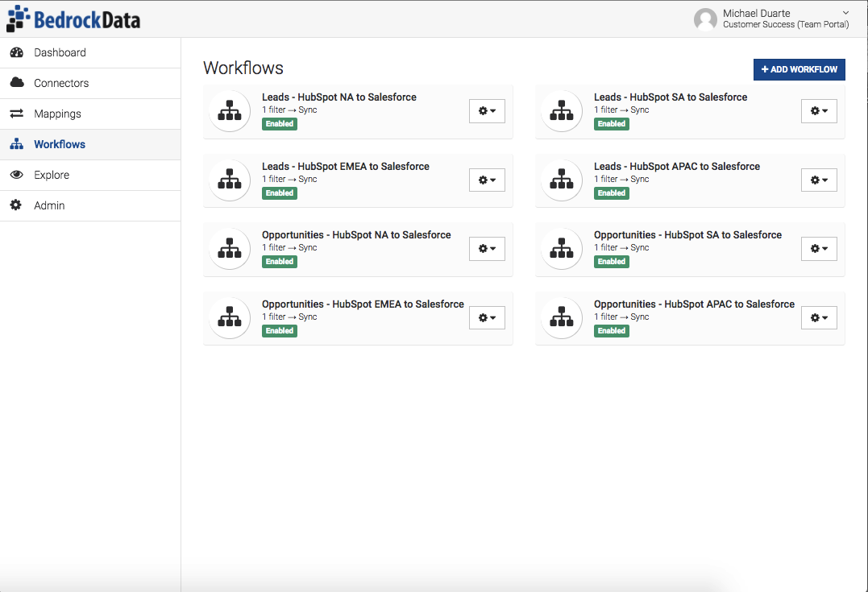Image resolution: width=868 pixels, height=592 pixels.
Task: Click Enabled badge on Leads - HubSpot NA
Action: click(x=280, y=124)
